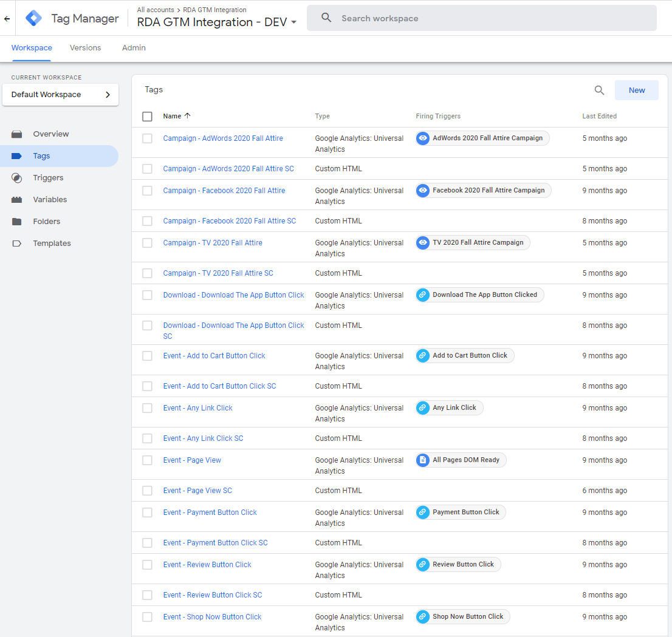The width and height of the screenshot is (672, 637).
Task: Open the Campaign - Facebook 2020 Fall Attire SC tag
Action: click(x=229, y=221)
